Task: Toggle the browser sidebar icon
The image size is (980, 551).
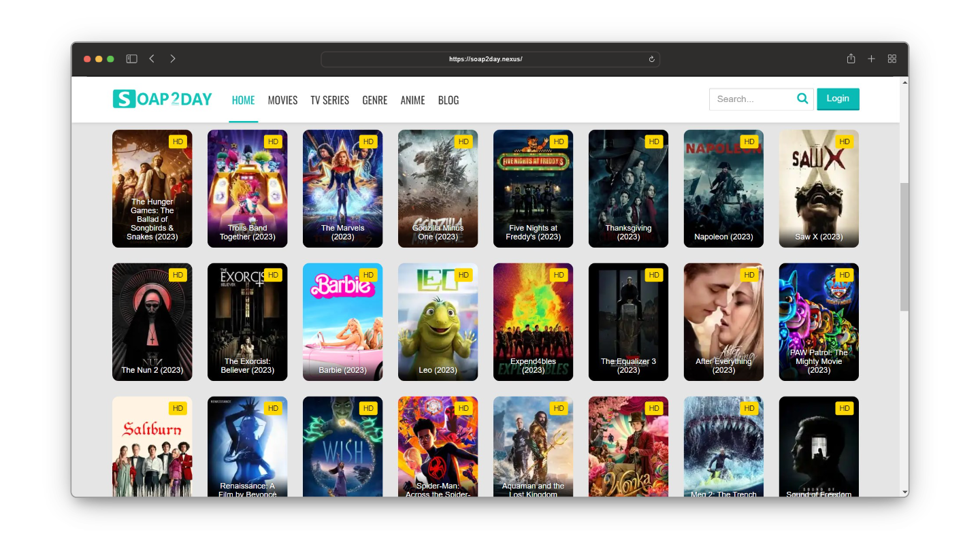Action: pos(132,59)
